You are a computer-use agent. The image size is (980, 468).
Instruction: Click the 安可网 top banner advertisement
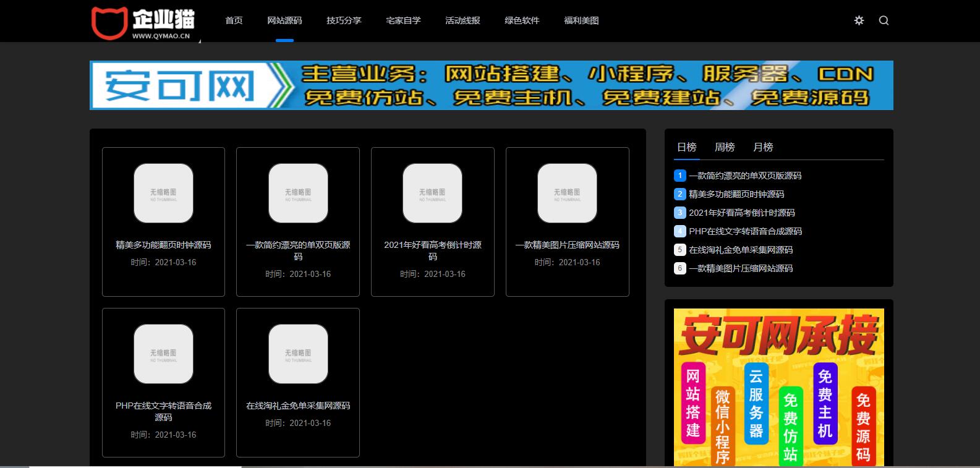point(491,85)
